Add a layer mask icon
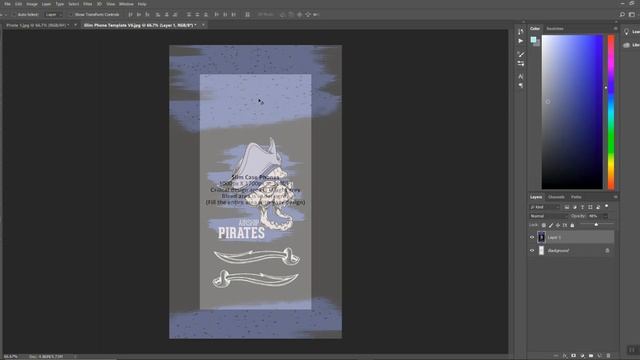Image resolution: width=640 pixels, height=360 pixels. click(573, 356)
